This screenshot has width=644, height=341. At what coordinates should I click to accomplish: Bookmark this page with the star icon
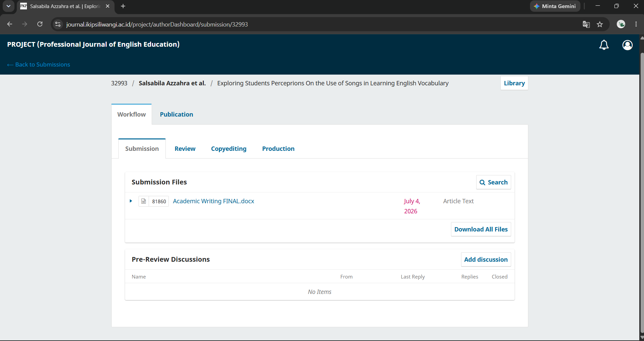coord(600,24)
